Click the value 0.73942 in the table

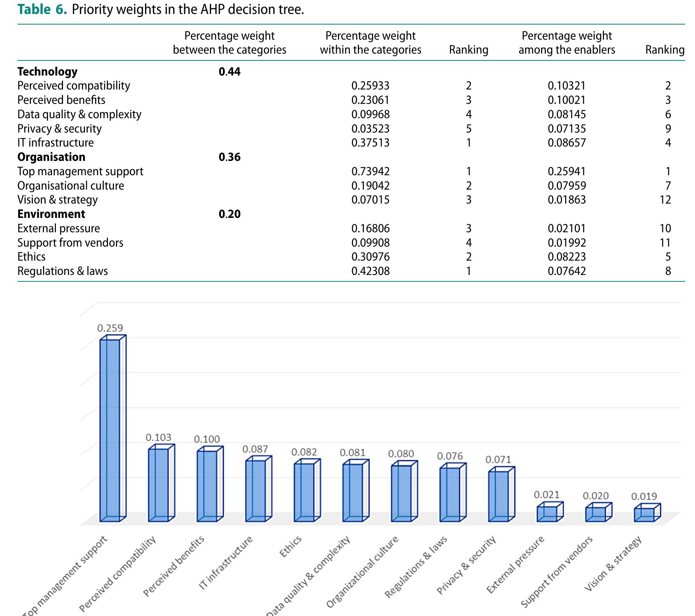point(370,171)
